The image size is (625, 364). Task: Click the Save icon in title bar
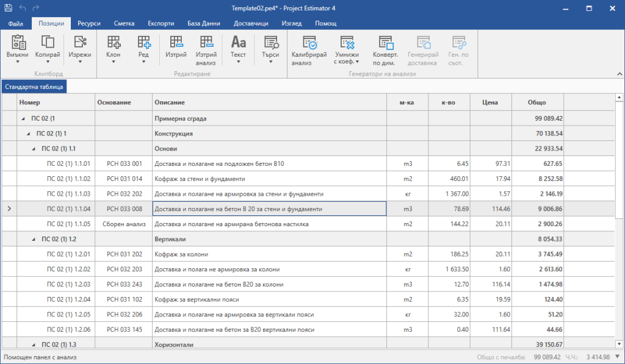pos(8,9)
